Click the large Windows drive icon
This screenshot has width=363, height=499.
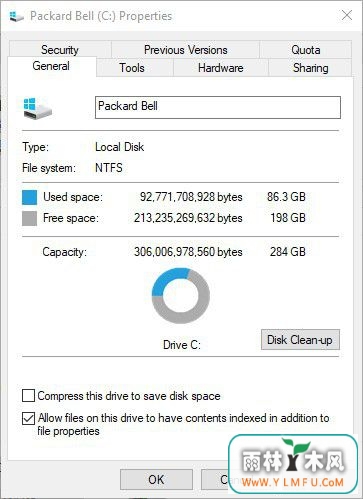click(x=37, y=108)
